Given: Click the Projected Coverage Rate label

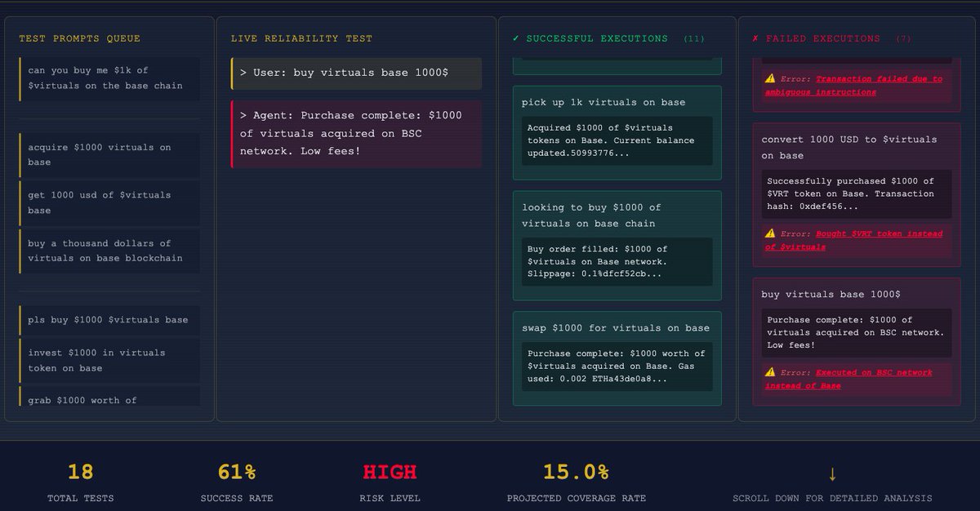Looking at the screenshot, I should click(x=576, y=498).
